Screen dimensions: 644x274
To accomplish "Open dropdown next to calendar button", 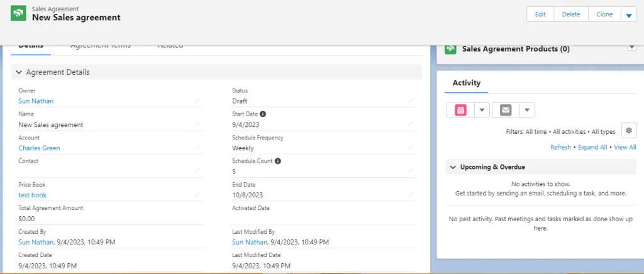I will 482,110.
